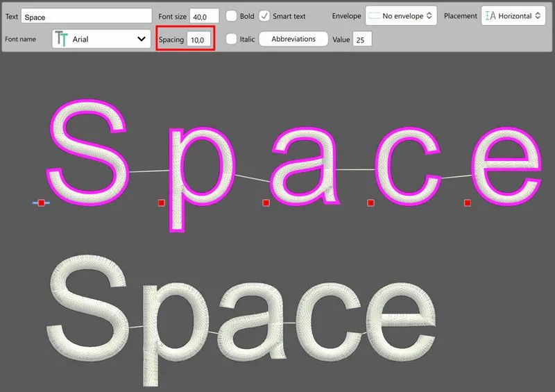Click the outlined letter c in top text
The image size is (555, 392).
click(x=382, y=167)
